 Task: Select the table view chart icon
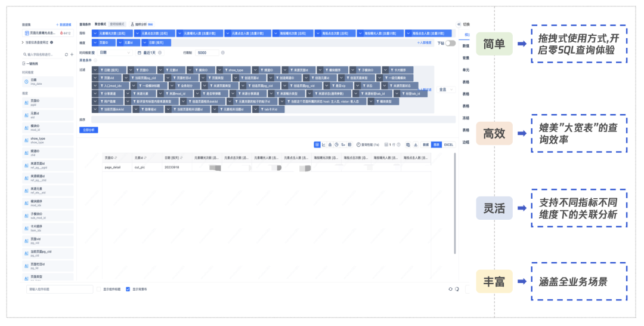point(317,144)
